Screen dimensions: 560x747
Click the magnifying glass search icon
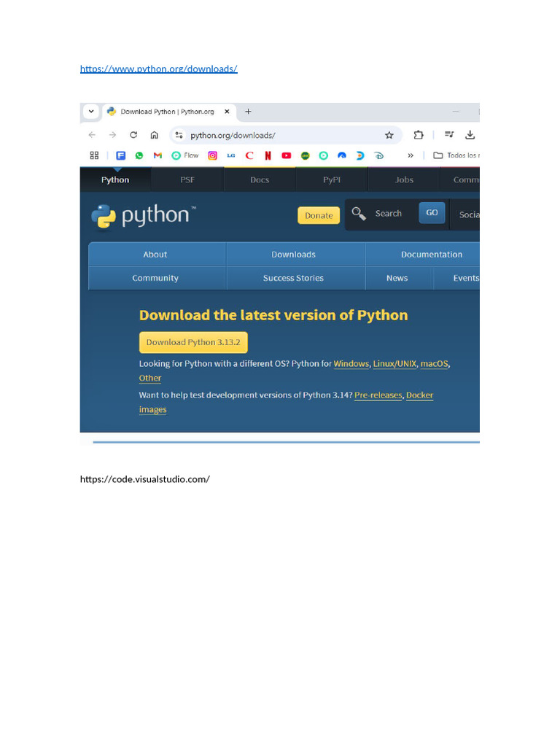(359, 214)
